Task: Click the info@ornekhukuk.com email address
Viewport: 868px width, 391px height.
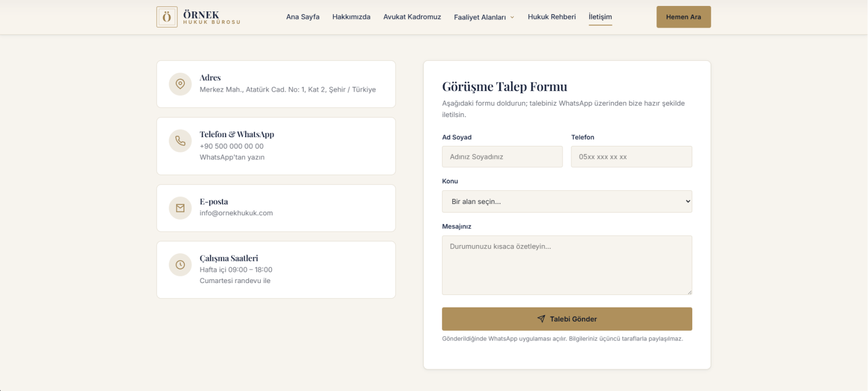Action: [236, 213]
